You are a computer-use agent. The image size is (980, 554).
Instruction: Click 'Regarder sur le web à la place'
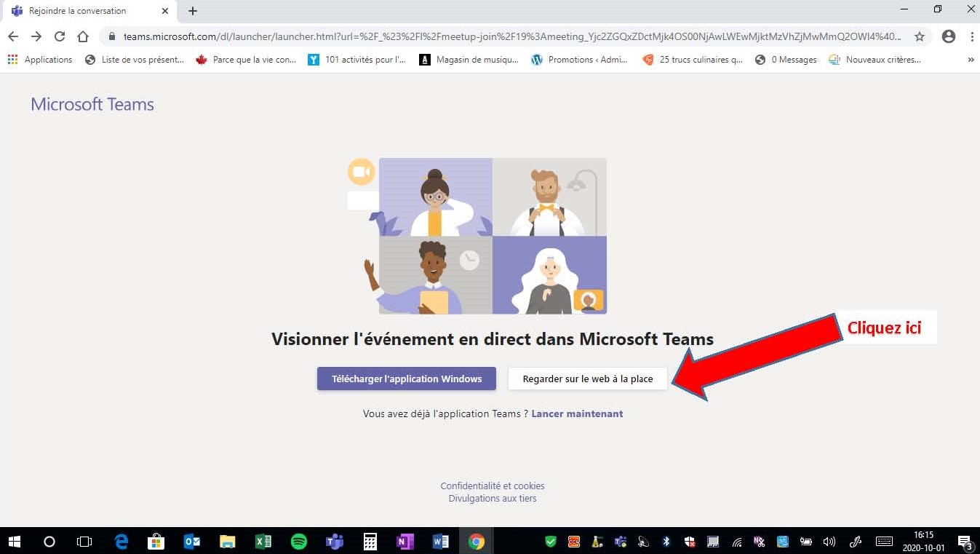(587, 379)
